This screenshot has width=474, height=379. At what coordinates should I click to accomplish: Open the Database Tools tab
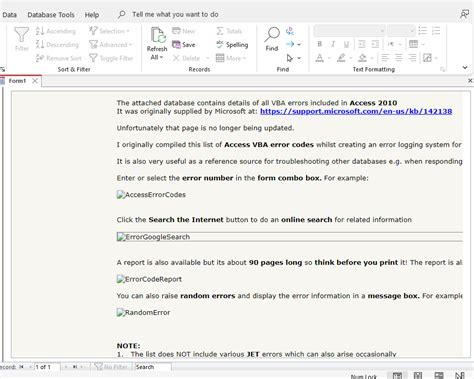[x=51, y=15]
